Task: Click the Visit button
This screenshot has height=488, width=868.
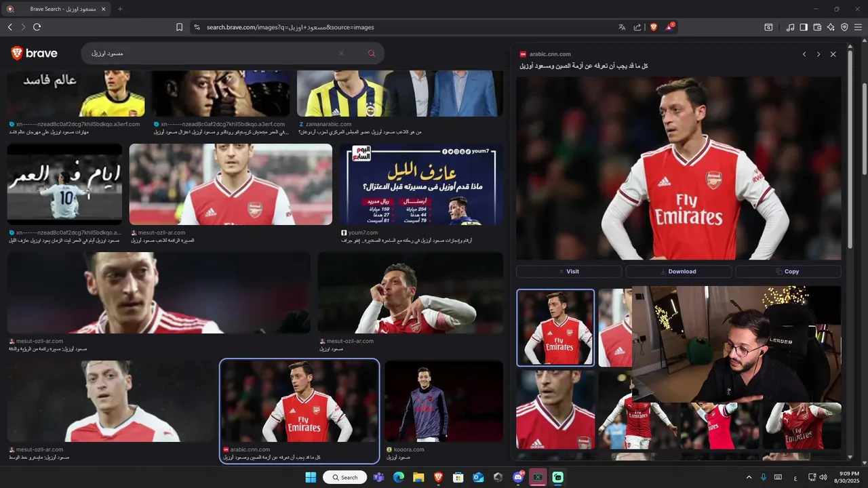Action: 569,271
